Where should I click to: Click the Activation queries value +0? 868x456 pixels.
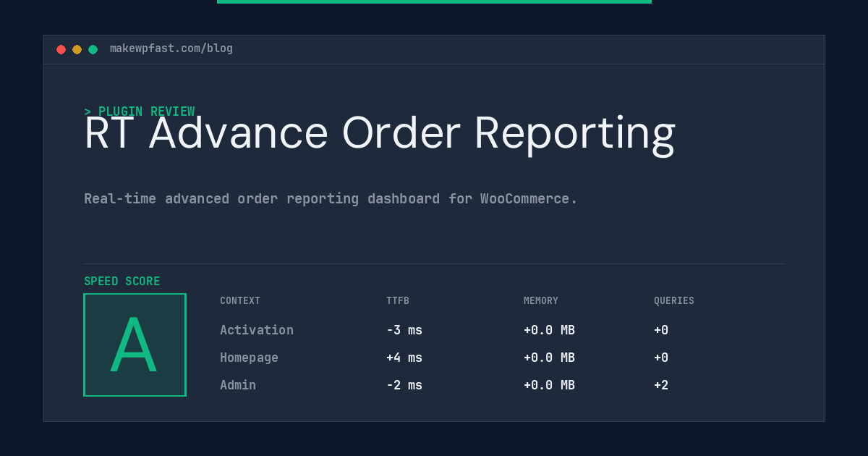coord(661,330)
